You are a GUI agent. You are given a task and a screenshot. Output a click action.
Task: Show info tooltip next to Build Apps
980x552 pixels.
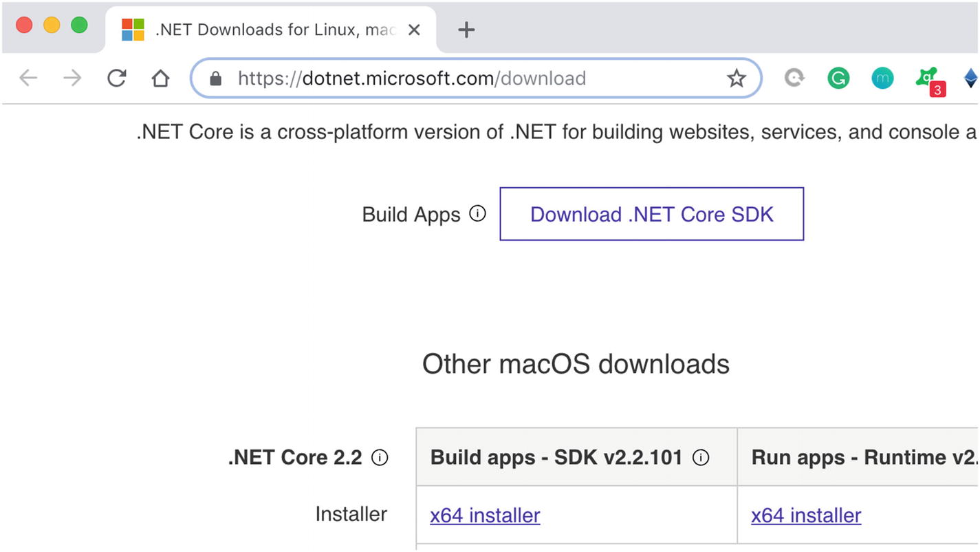pos(477,214)
